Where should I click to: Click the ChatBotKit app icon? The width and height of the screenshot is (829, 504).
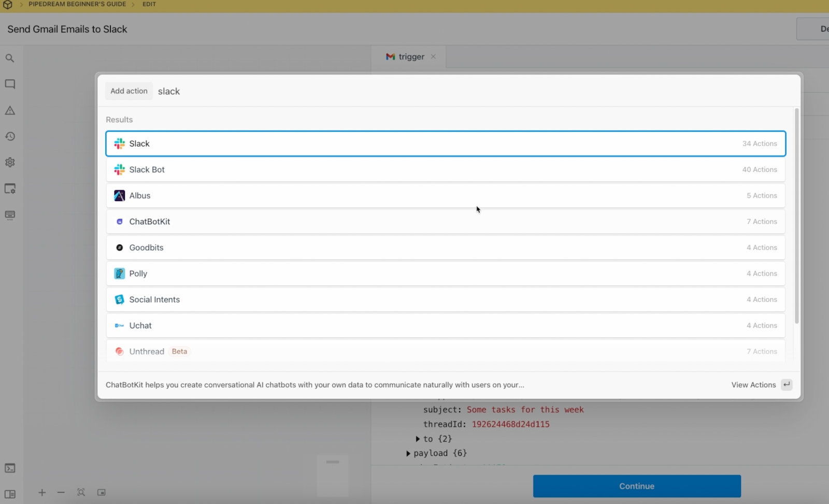120,221
